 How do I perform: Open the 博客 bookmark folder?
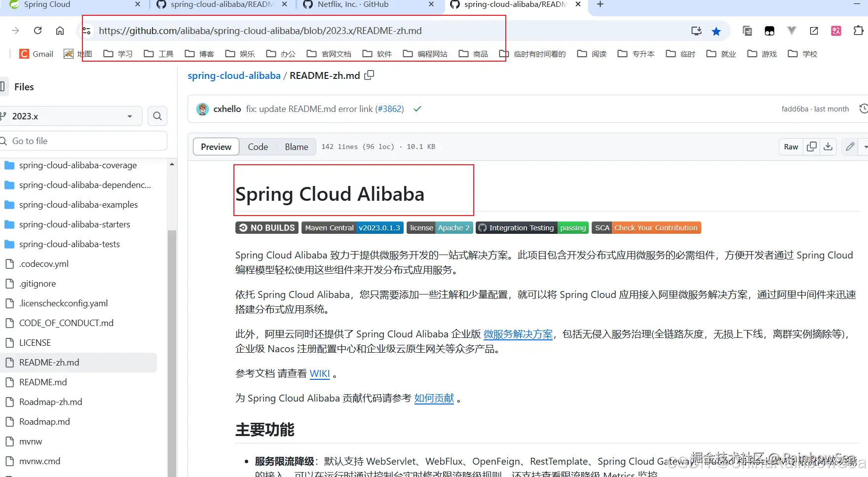pyautogui.click(x=199, y=54)
